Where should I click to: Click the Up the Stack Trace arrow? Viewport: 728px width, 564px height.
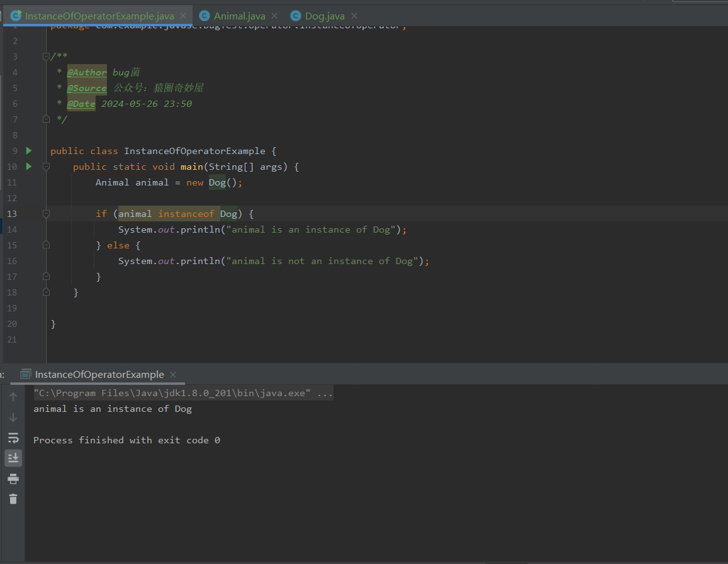13,397
